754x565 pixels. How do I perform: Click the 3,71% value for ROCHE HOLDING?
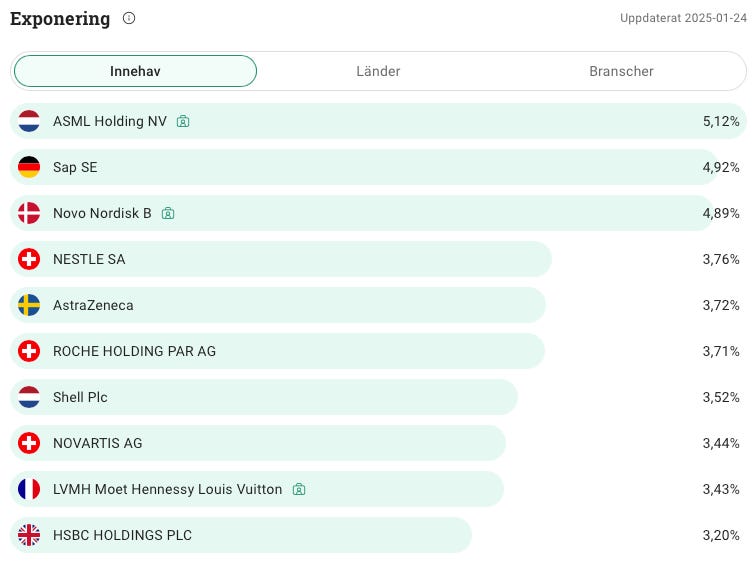click(721, 351)
